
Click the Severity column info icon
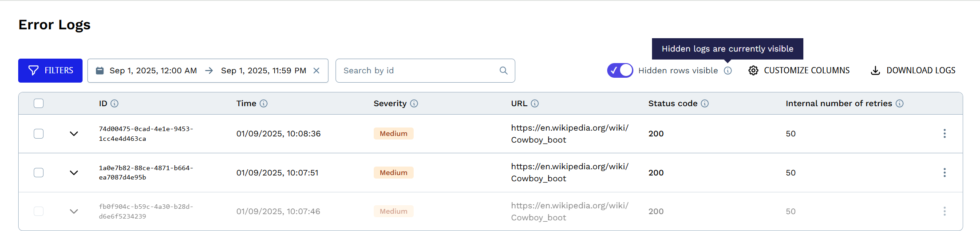tap(414, 104)
